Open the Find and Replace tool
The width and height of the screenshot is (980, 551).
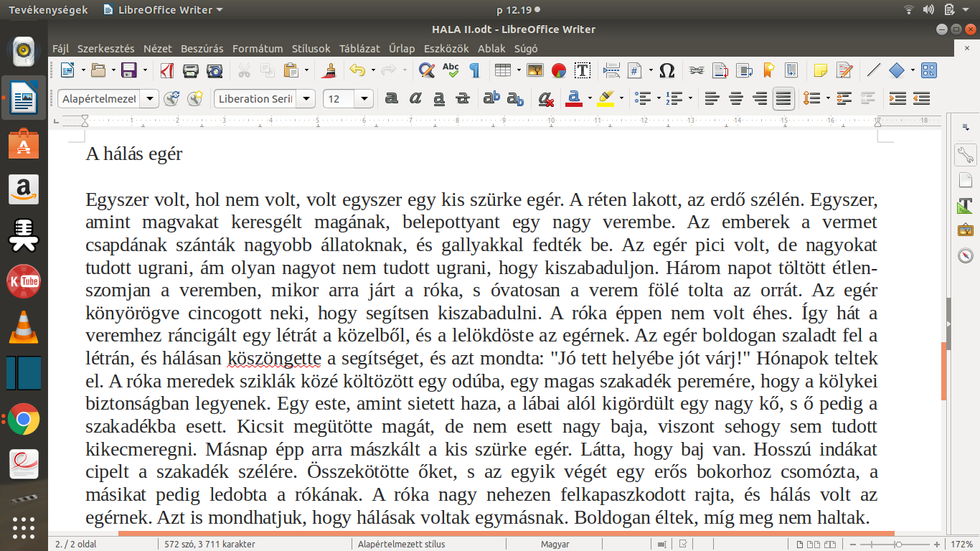coord(427,70)
